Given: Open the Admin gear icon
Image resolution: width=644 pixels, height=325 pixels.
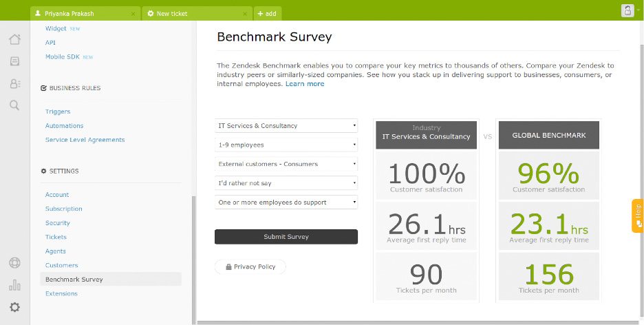Looking at the screenshot, I should point(14,307).
